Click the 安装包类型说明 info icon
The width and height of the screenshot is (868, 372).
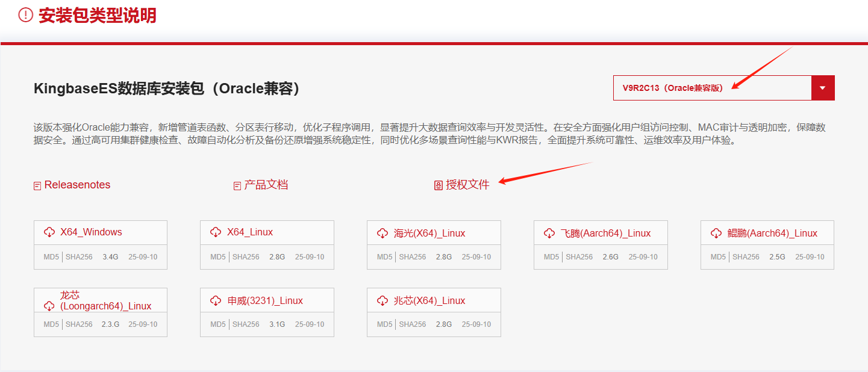click(25, 16)
